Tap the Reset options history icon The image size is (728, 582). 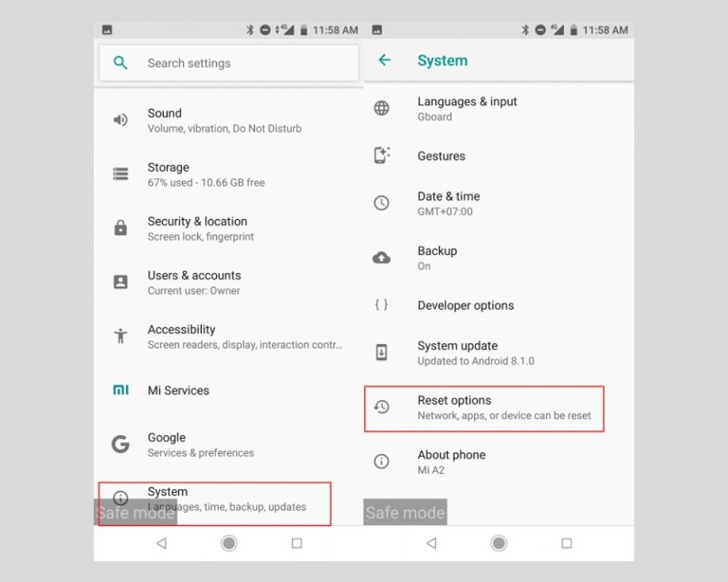(x=381, y=407)
